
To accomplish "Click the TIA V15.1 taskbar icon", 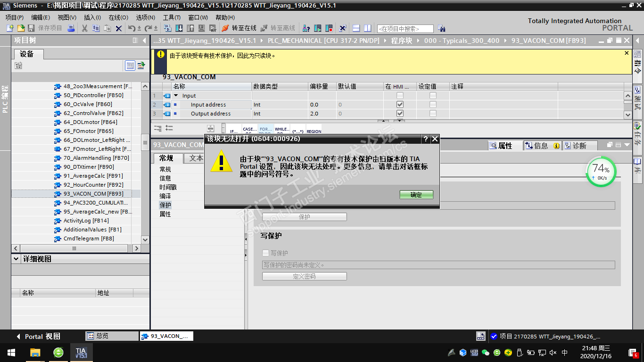I will [81, 353].
